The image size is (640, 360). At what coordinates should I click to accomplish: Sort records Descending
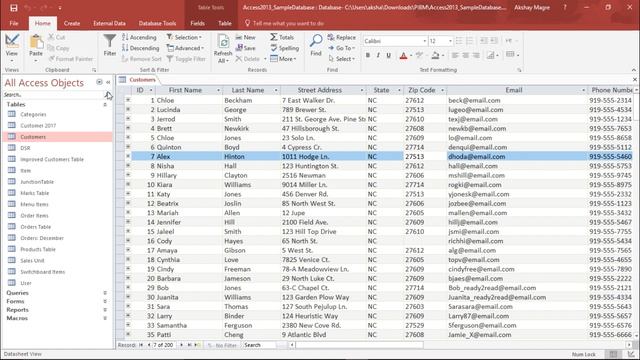tap(140, 48)
